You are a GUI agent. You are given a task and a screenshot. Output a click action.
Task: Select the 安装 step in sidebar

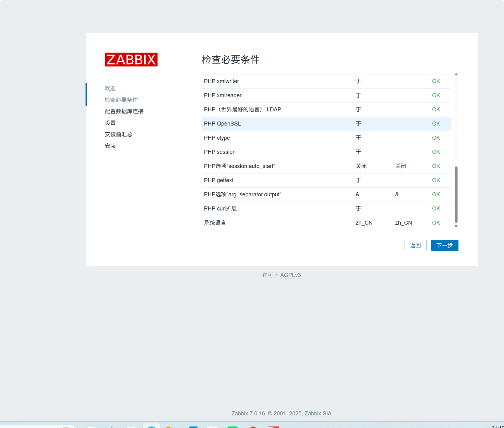(x=110, y=146)
